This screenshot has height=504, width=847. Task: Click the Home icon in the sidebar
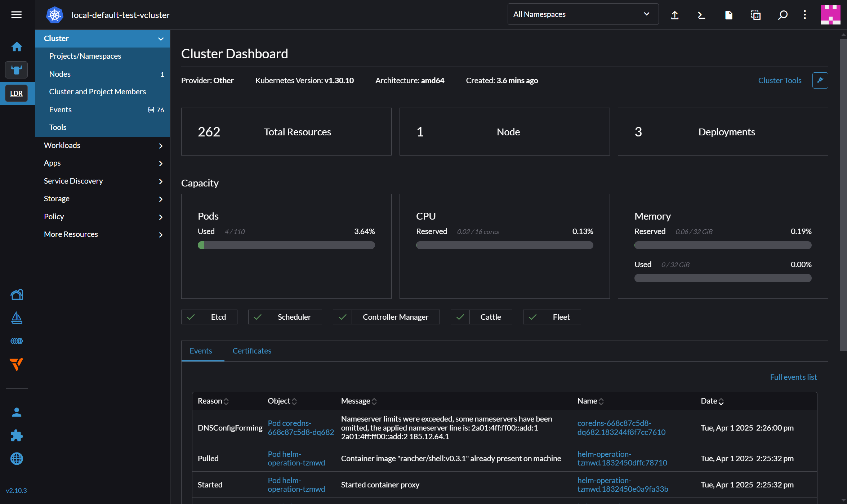click(x=17, y=47)
